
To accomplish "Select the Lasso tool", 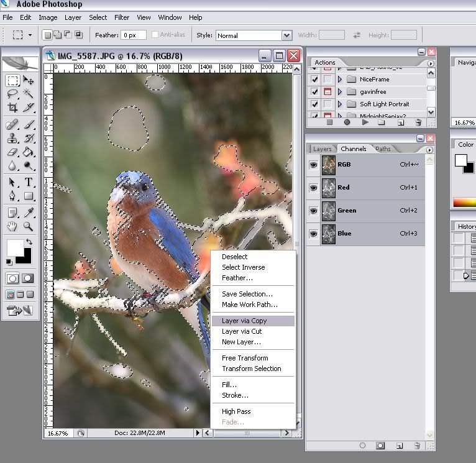I will 12,94.
